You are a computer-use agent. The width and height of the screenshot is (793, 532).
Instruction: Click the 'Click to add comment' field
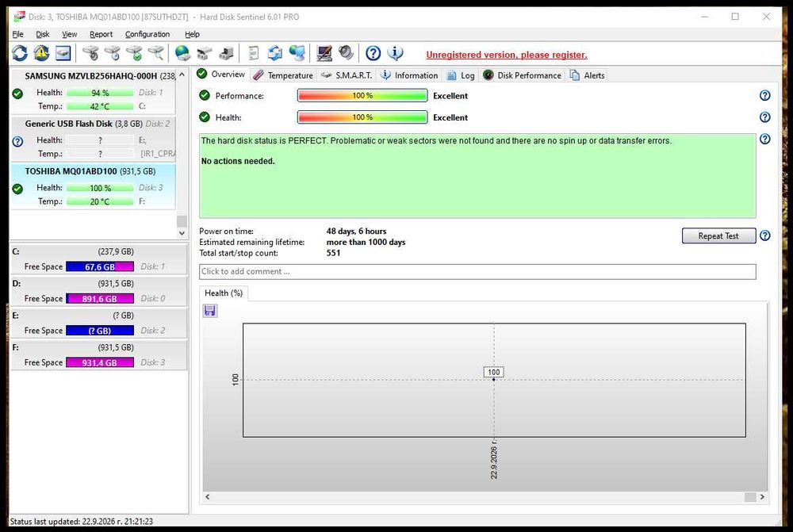(x=477, y=272)
